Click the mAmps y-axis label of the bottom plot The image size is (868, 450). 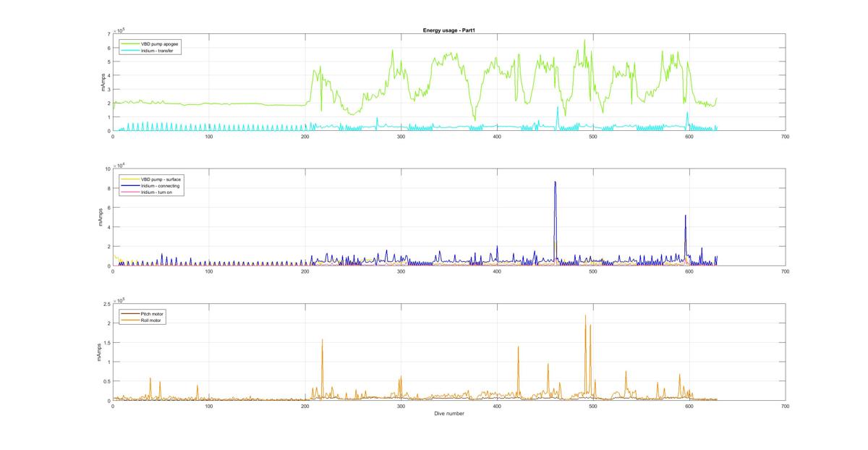pyautogui.click(x=99, y=352)
